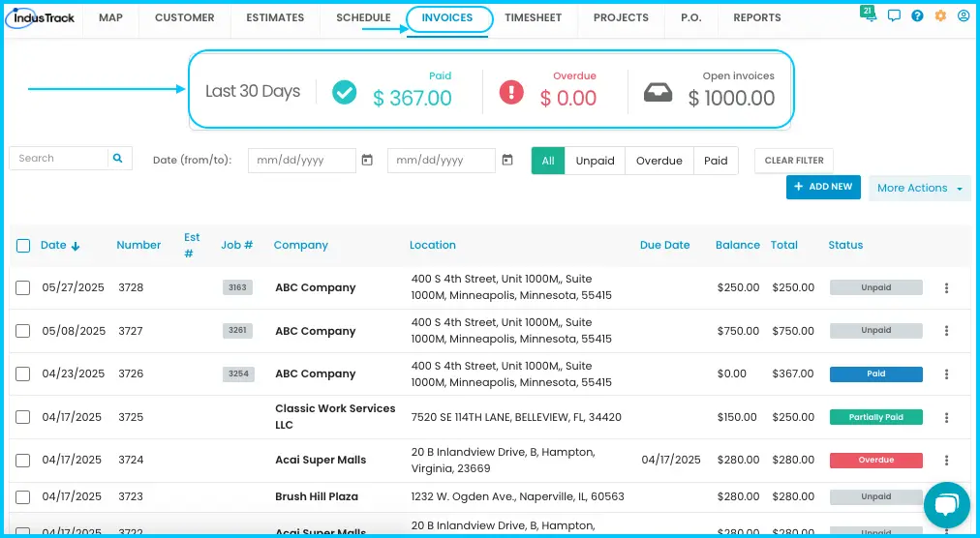Open the MAP tab
Viewport: 980px width, 538px height.
(110, 18)
